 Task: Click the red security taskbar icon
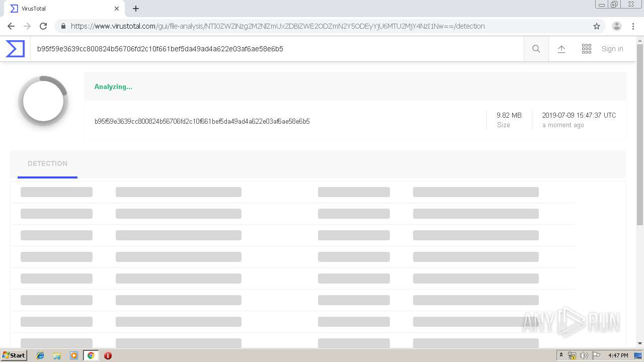[x=108, y=355]
